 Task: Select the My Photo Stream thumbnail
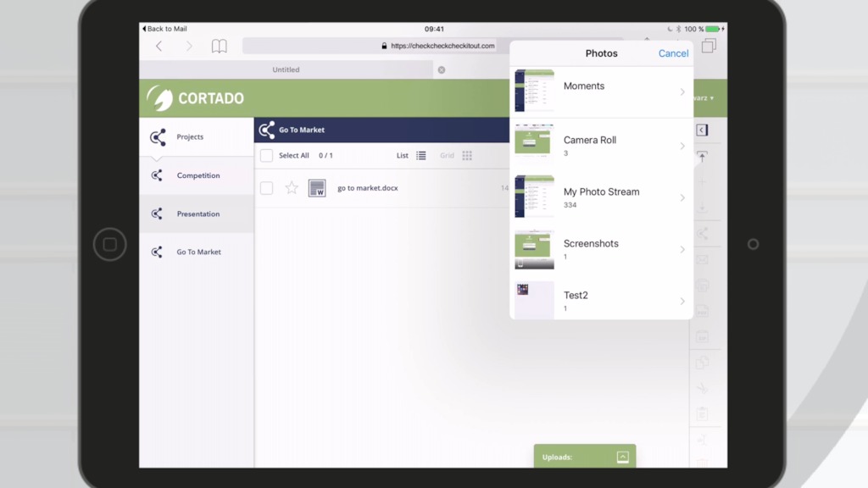534,197
